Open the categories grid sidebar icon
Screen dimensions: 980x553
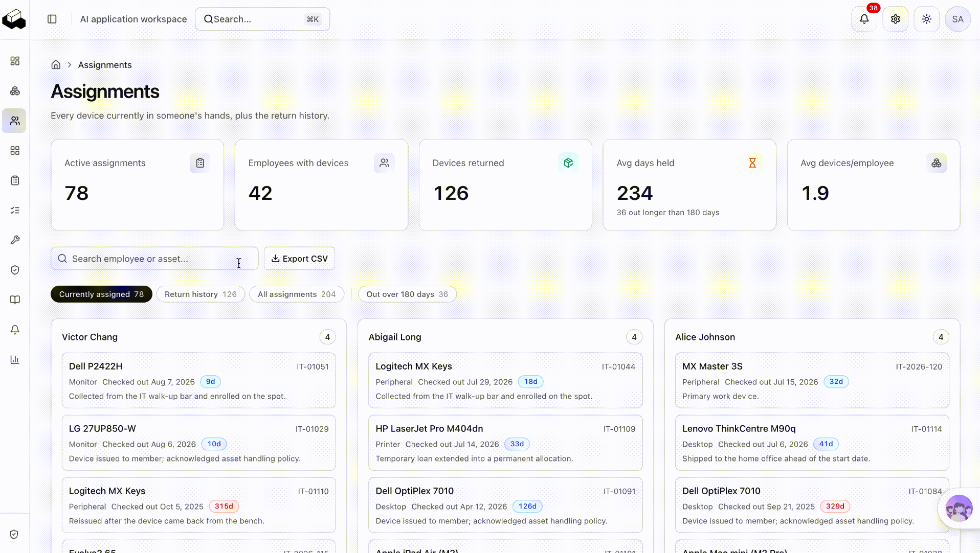(15, 151)
